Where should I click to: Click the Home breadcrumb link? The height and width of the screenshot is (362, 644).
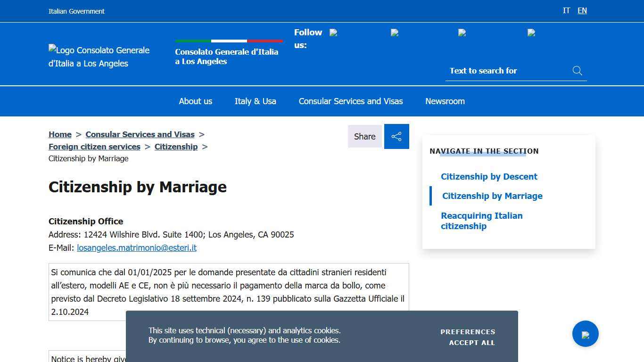(60, 134)
